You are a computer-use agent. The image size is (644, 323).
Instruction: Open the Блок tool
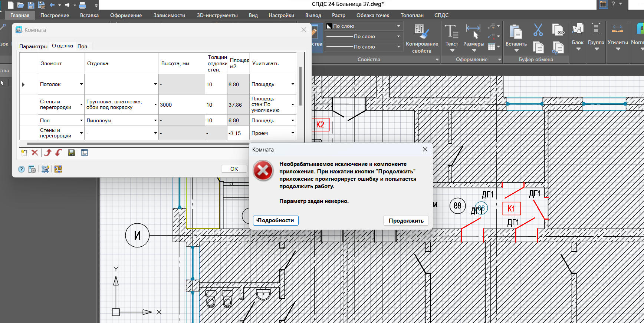click(x=578, y=37)
